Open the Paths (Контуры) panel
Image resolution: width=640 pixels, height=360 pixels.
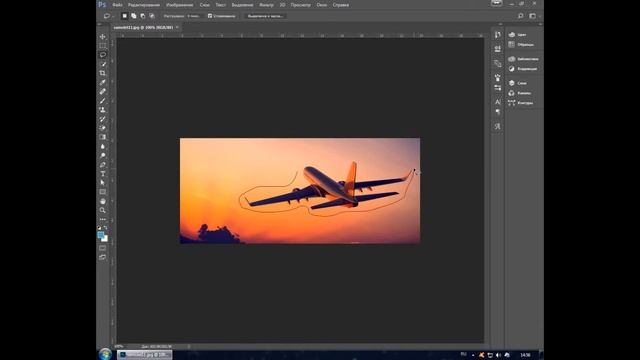click(522, 103)
